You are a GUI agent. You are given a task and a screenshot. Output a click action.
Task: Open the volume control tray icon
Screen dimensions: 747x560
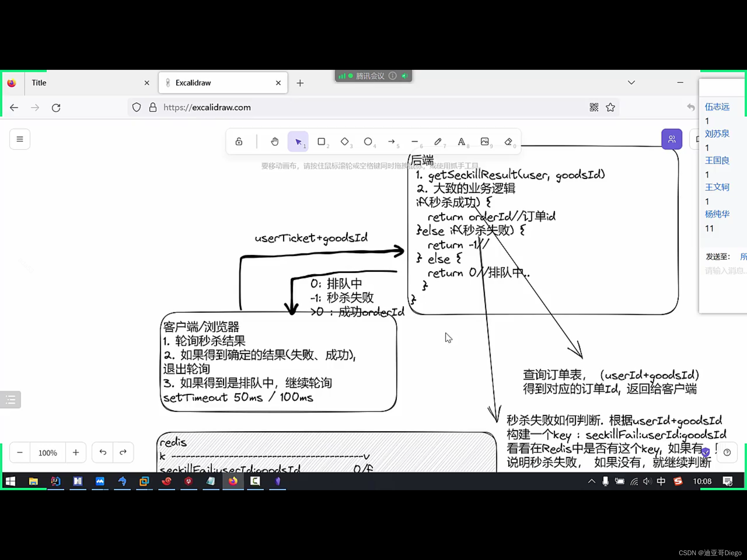(x=647, y=481)
